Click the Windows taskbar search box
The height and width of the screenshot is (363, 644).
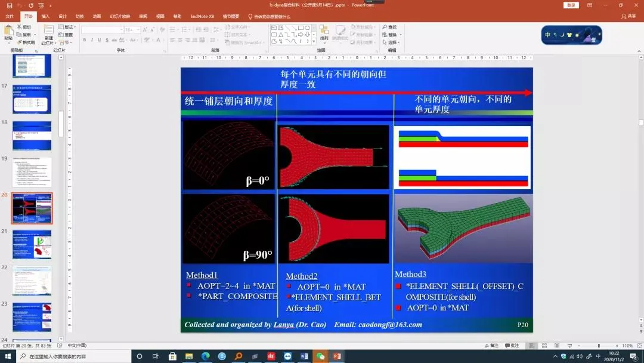[74, 356]
